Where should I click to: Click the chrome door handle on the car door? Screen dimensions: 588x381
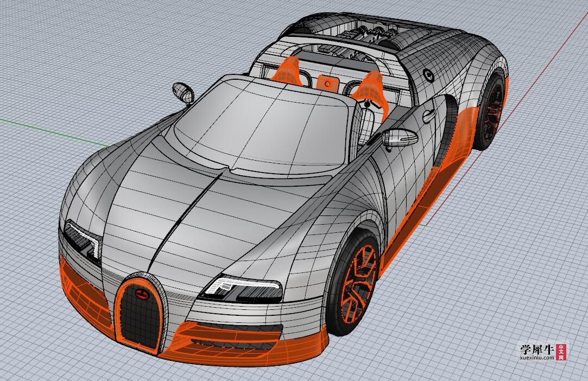[x=429, y=116]
